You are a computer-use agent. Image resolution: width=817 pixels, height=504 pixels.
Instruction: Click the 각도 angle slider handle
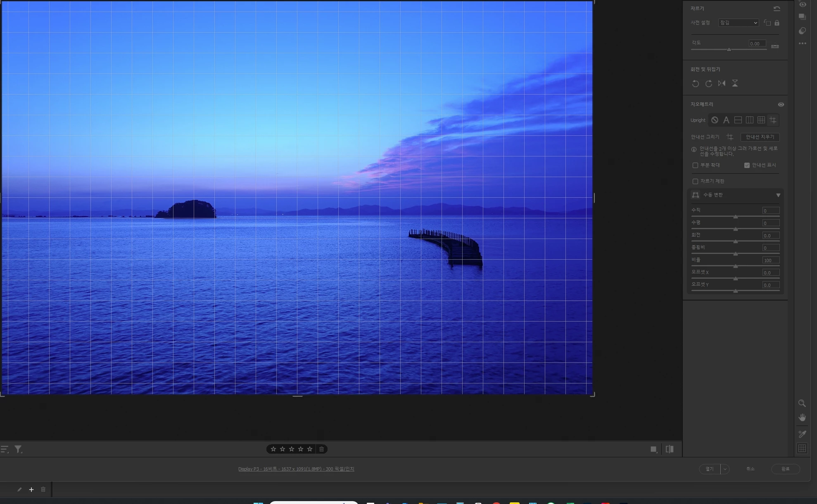(729, 50)
